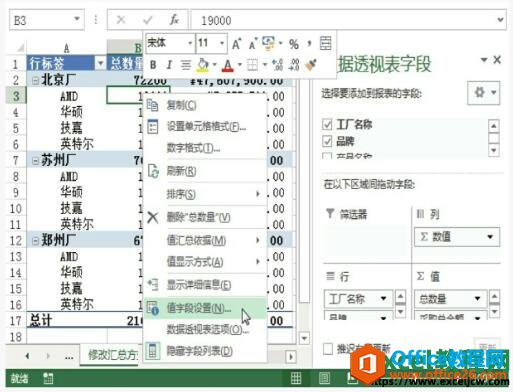Open Insert Function fx button

click(174, 20)
